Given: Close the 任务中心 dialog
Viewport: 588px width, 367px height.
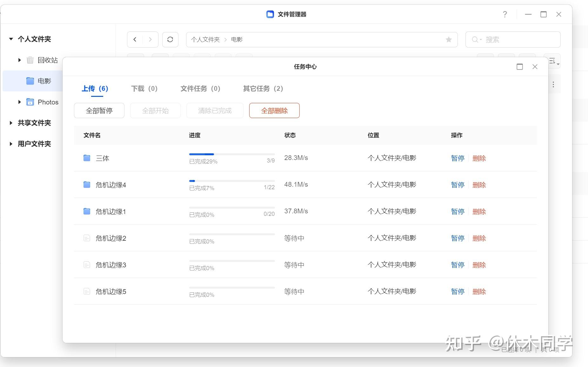Looking at the screenshot, I should (535, 67).
